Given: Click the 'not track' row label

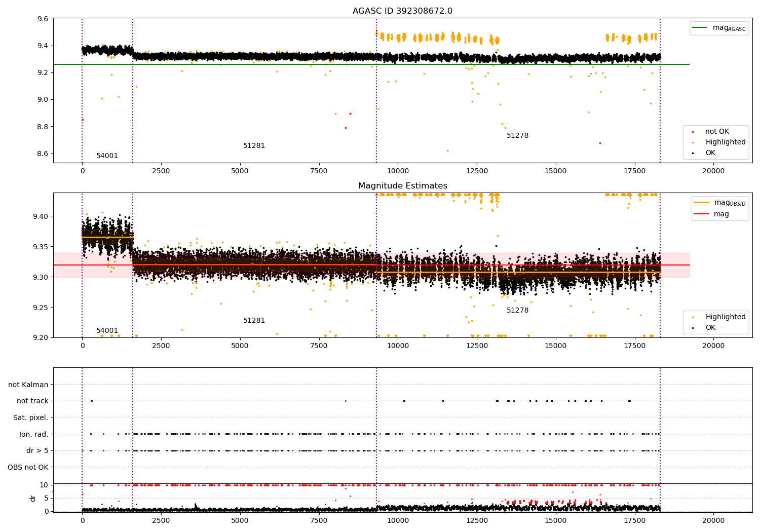Looking at the screenshot, I should coord(32,401).
